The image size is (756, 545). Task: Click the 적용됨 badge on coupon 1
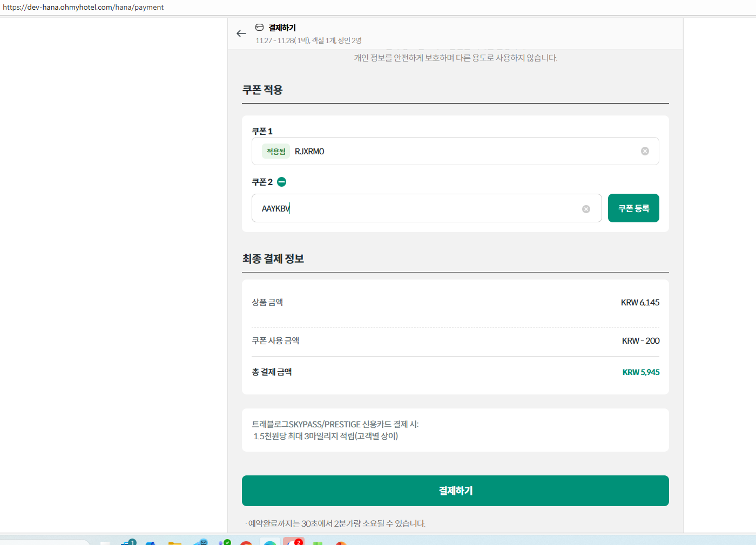[x=276, y=151]
